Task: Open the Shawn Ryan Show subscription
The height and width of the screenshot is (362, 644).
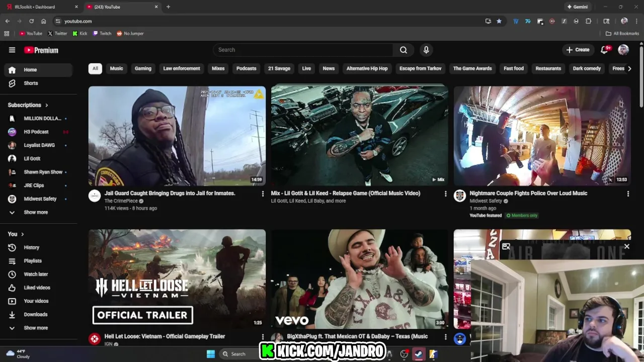Action: [x=38, y=172]
